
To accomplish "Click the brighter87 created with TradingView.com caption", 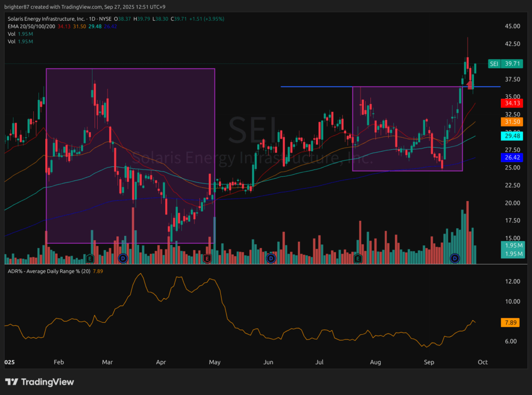I will [x=85, y=7].
